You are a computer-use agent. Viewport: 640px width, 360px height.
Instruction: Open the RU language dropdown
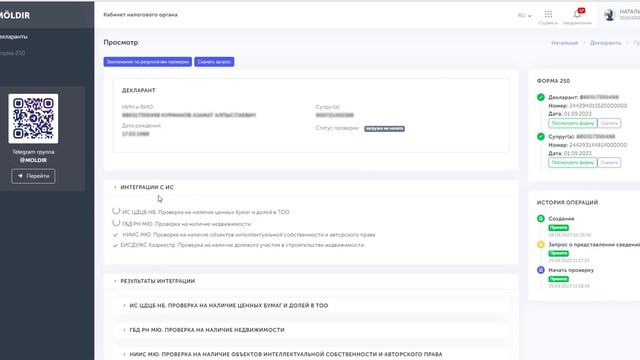point(524,16)
